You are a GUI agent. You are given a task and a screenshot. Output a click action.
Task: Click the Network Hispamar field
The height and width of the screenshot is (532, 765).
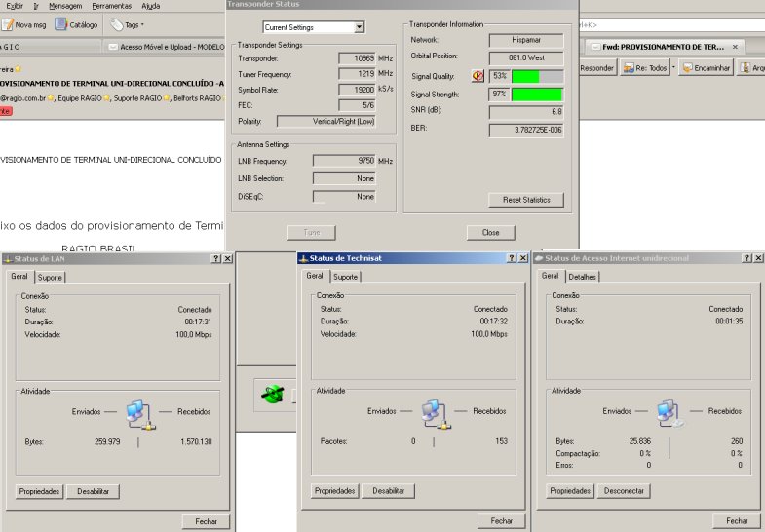tap(526, 40)
